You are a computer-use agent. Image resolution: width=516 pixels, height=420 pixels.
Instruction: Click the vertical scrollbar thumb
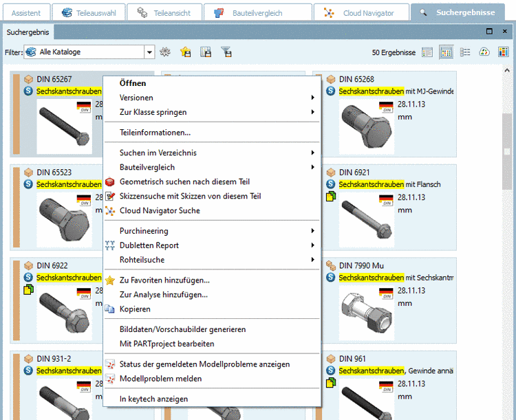point(507,151)
